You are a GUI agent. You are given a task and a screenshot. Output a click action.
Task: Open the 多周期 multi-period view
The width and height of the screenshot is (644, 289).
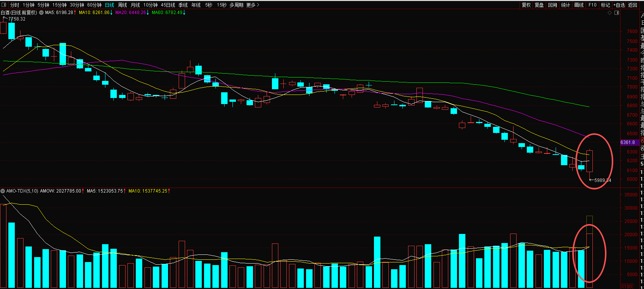(x=236, y=5)
